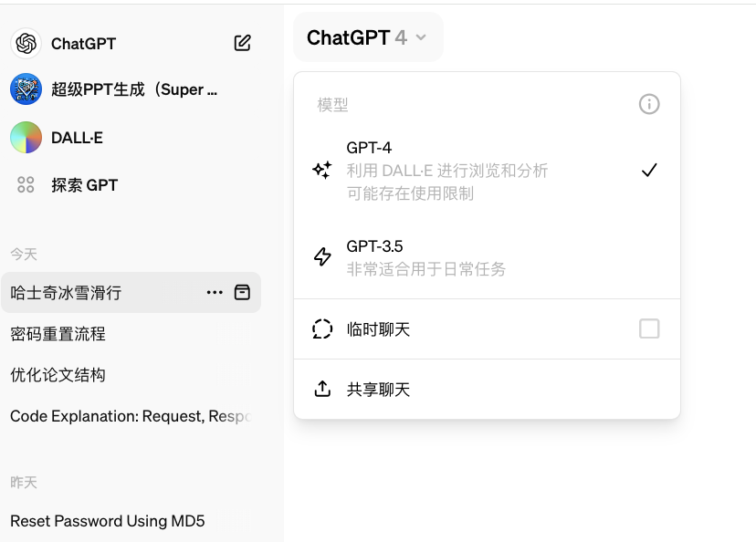Open the DALL·E colorful avatar icon
This screenshot has height=542, width=756.
pos(26,138)
